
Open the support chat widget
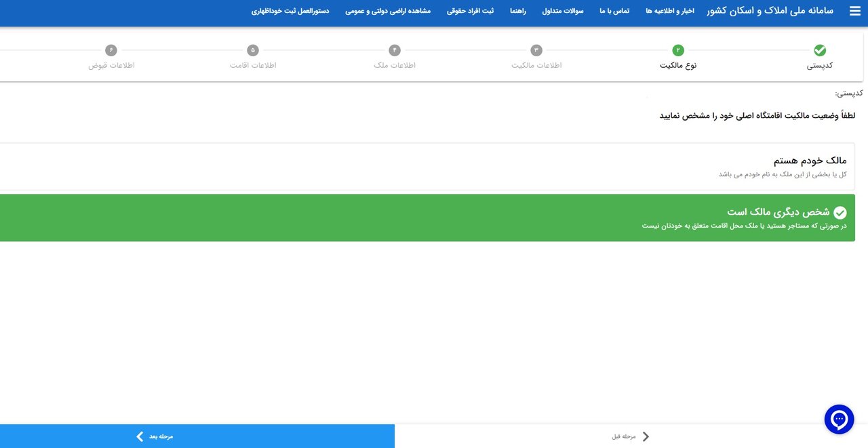(839, 419)
